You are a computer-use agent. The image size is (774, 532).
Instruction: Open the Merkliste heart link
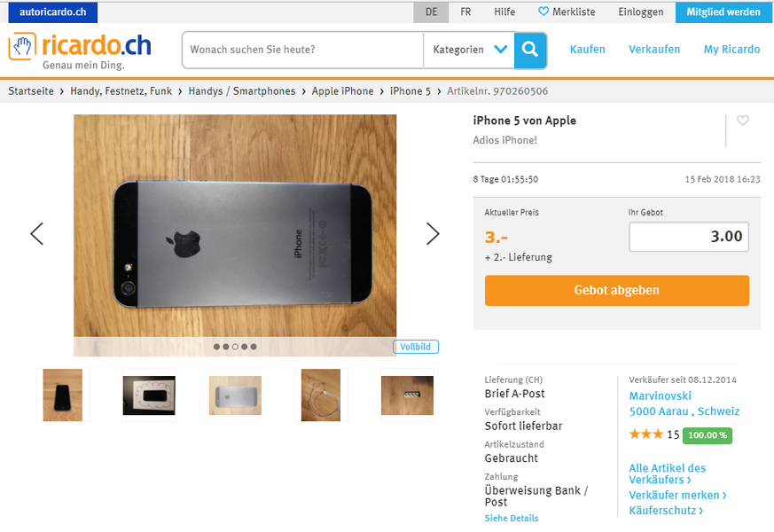pyautogui.click(x=567, y=12)
